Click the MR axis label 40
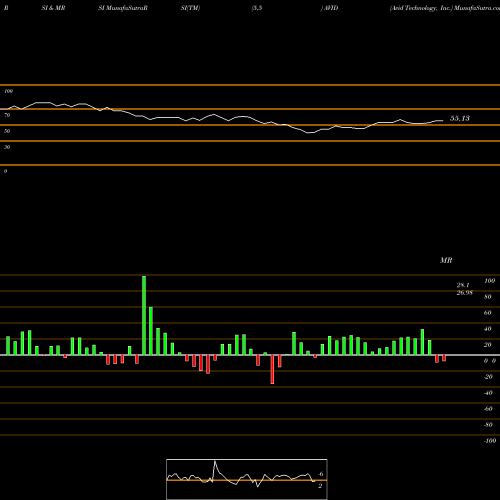The width and height of the screenshot is (500, 500). click(x=488, y=329)
